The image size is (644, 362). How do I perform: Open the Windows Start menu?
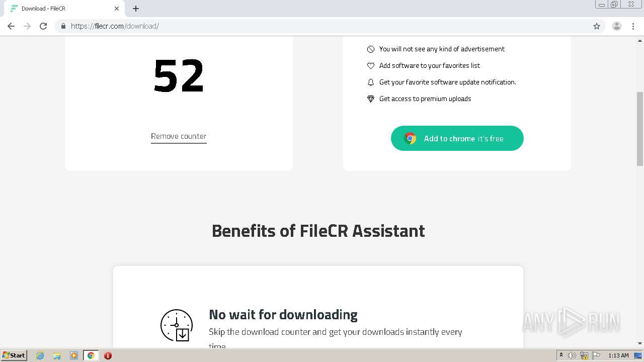click(x=14, y=355)
